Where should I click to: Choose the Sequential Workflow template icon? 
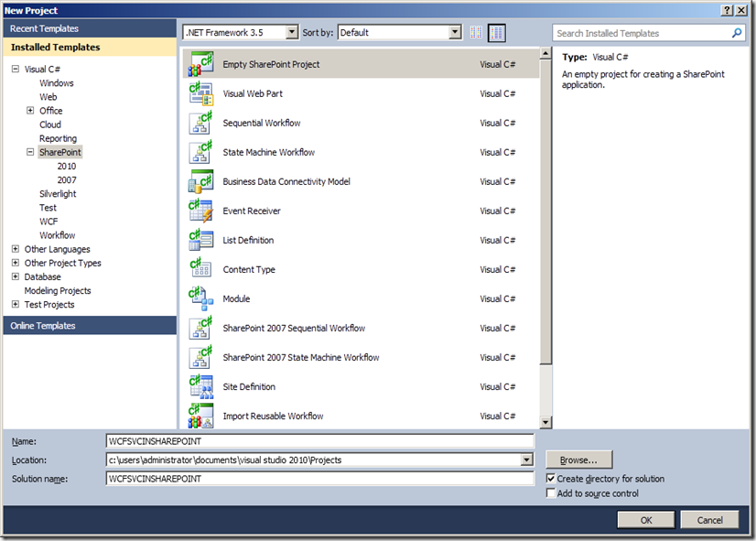click(x=200, y=123)
